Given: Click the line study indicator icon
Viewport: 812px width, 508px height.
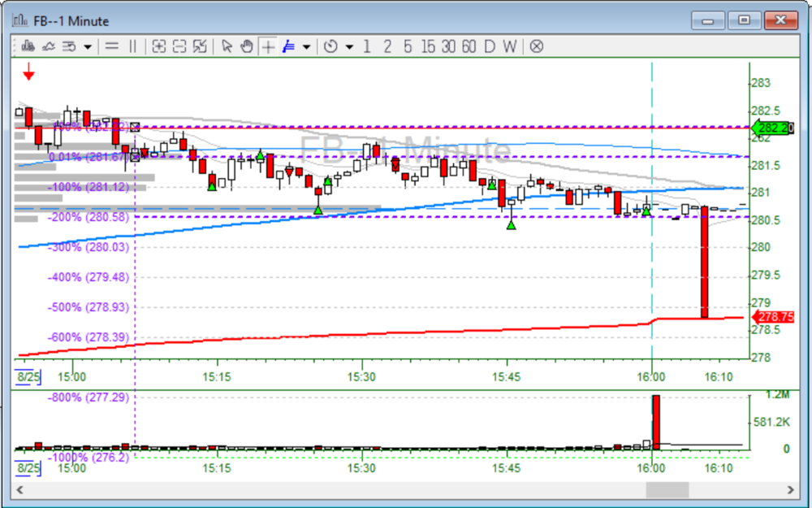Looking at the screenshot, I should click(x=48, y=46).
